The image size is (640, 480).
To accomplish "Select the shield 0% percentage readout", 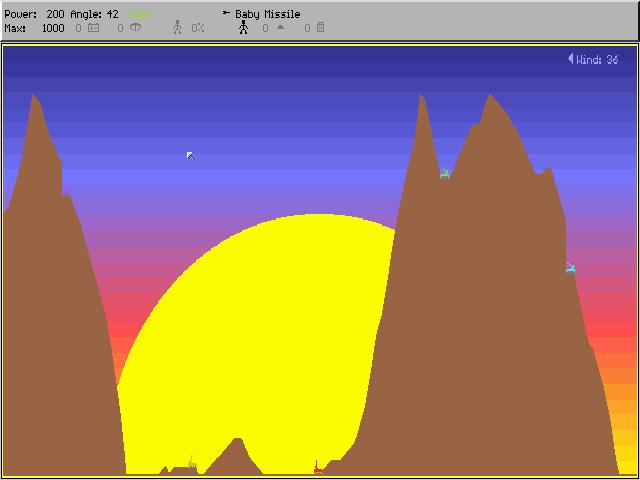I will (x=198, y=28).
